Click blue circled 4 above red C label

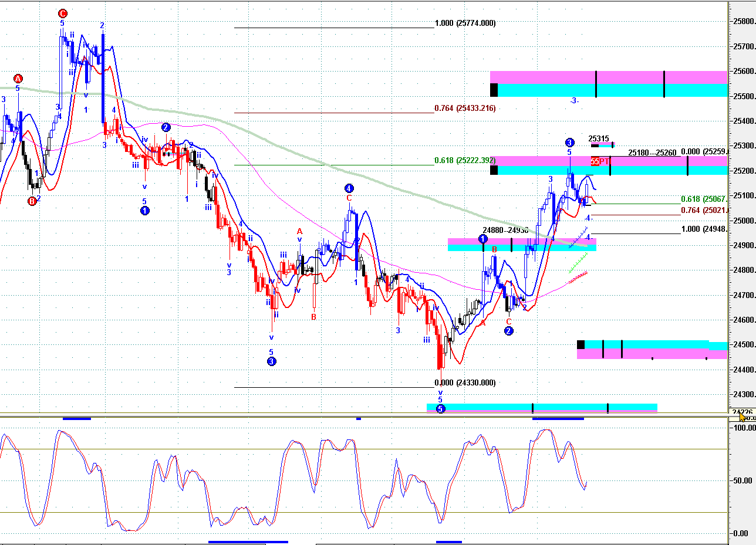349,188
